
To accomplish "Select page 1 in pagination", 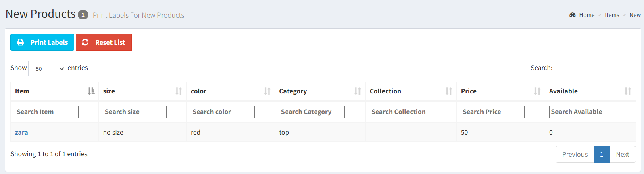I will click(602, 154).
